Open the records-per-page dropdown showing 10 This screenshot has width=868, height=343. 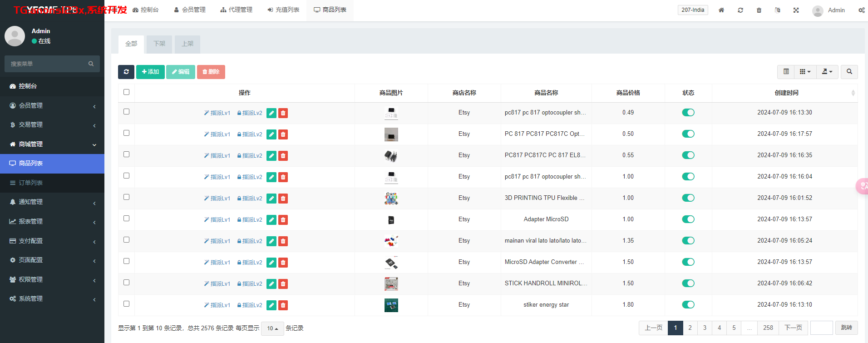pyautogui.click(x=272, y=328)
